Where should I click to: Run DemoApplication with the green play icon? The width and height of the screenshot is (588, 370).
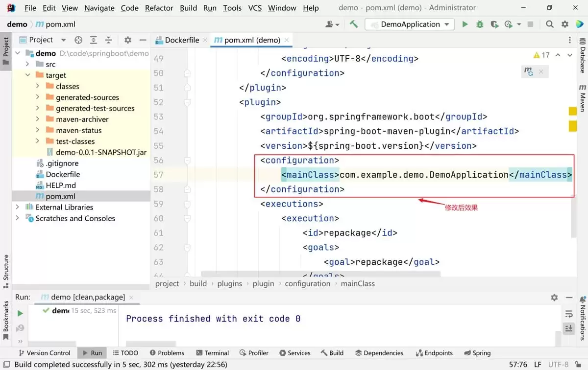pyautogui.click(x=465, y=24)
